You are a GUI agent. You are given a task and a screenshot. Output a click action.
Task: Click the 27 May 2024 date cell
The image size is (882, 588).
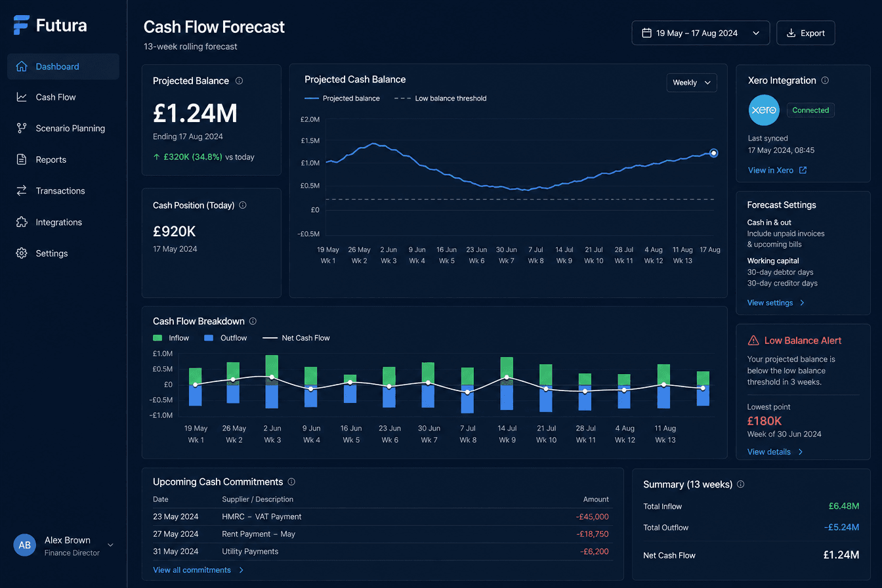[175, 534]
